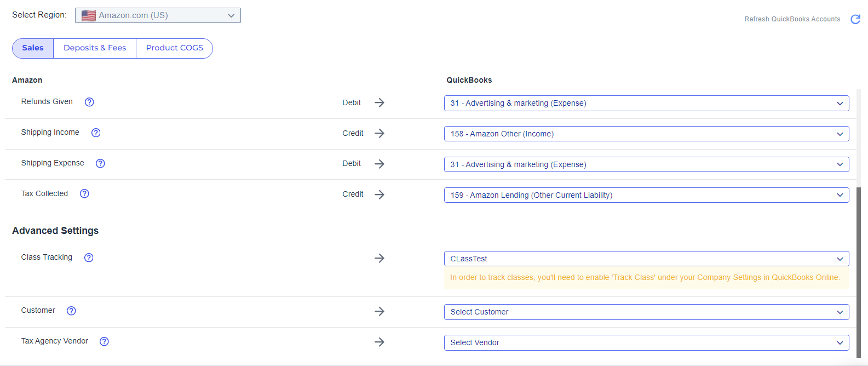Open the Class Tracking dropdown showing CLassTest
Screen dimensions: 868x366
[x=646, y=259]
